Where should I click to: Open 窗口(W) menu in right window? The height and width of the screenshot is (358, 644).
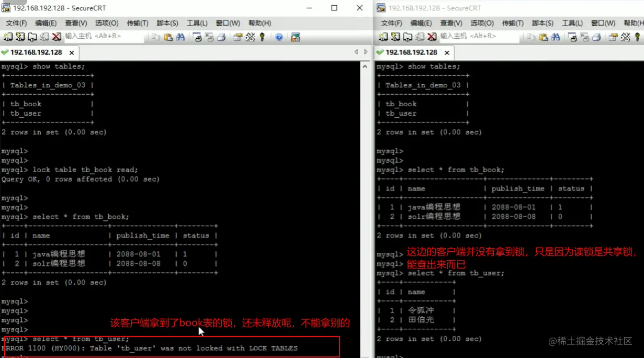pos(603,23)
